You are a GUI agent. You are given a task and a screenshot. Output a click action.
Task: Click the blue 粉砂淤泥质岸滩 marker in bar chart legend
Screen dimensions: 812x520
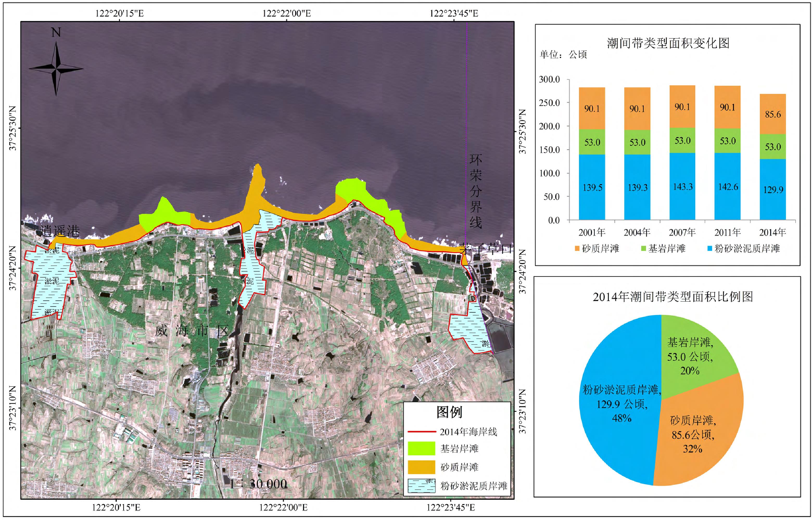[x=710, y=249]
